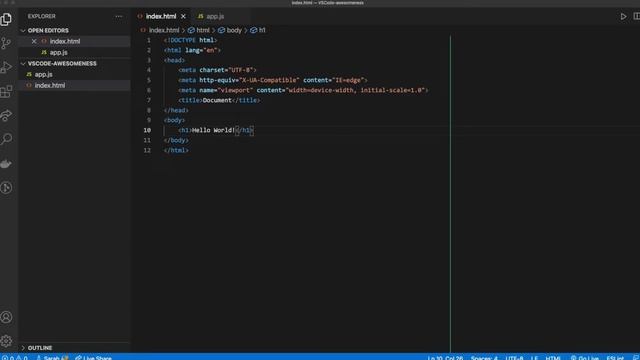640x360 pixels.
Task: Click the Ln 10, Col 26 indicator
Action: coord(445,358)
